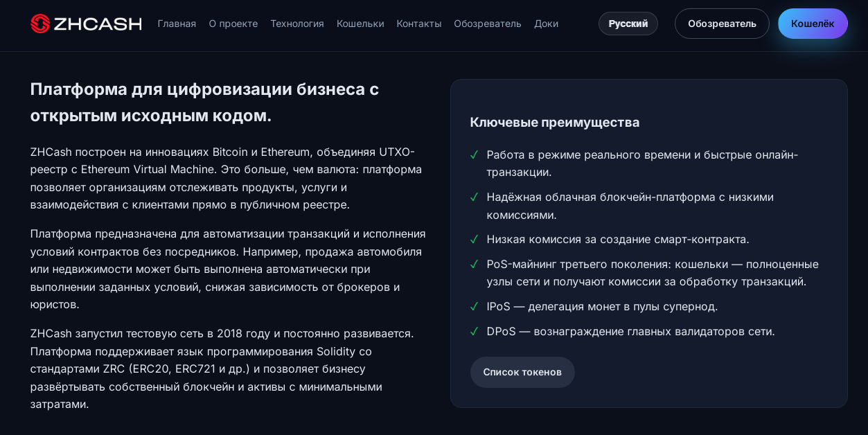
Task: Click checkmark beside Низкая комиссия item
Action: (475, 240)
